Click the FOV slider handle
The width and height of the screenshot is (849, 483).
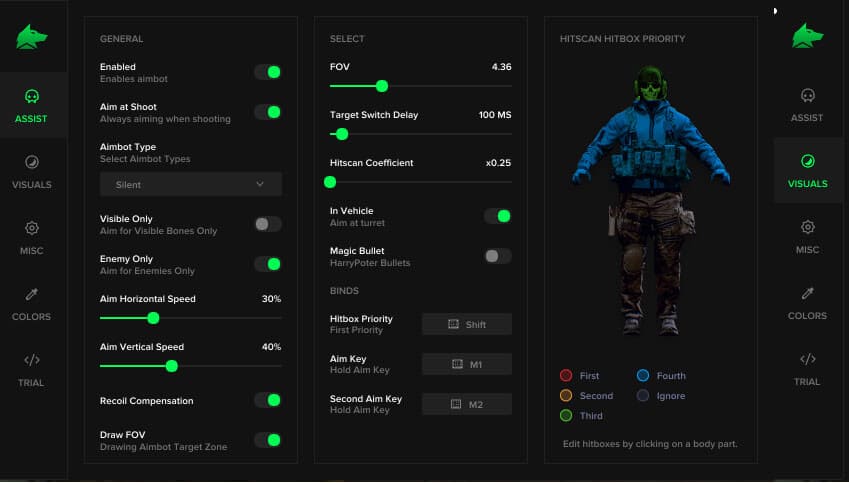tap(381, 86)
